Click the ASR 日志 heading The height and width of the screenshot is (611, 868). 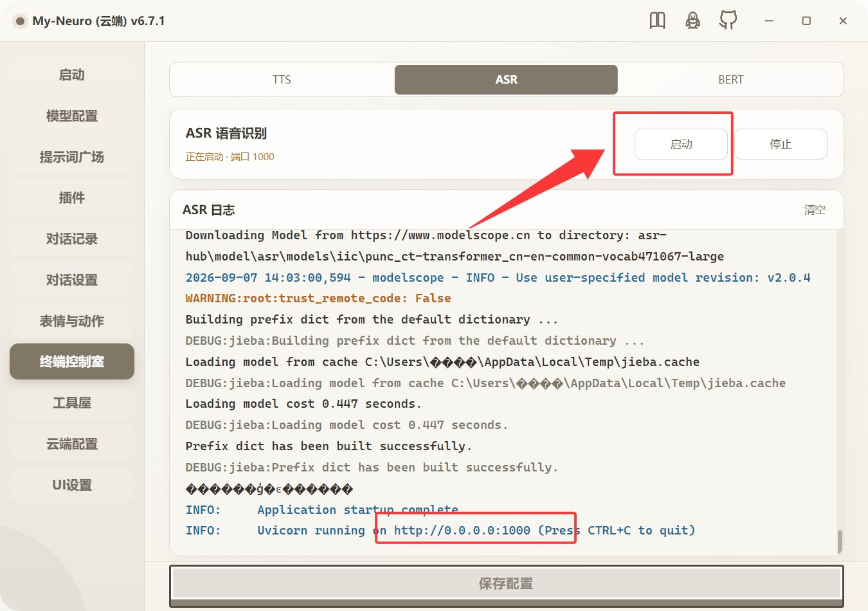click(x=209, y=210)
